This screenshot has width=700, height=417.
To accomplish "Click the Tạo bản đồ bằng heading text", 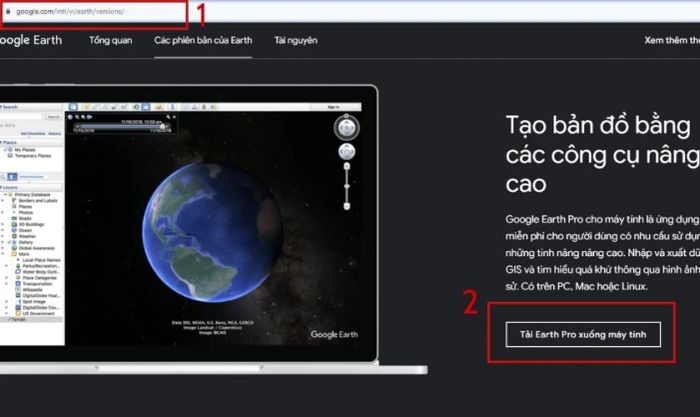I will (x=598, y=125).
